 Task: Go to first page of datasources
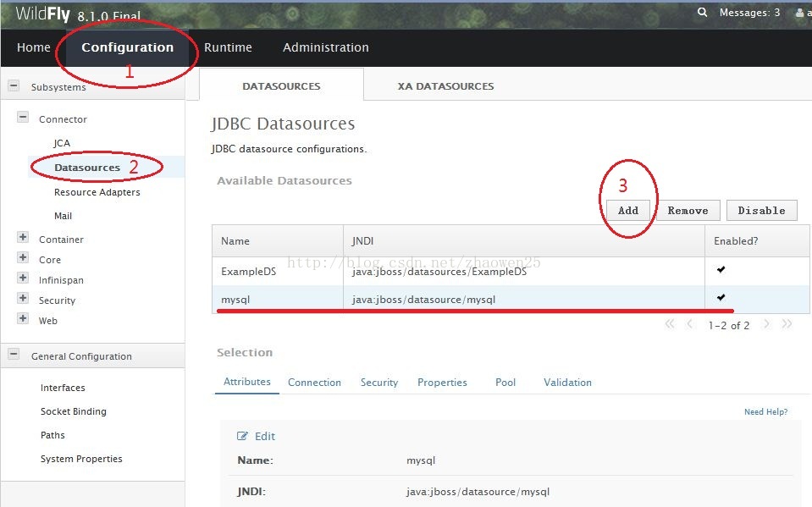[x=670, y=324]
